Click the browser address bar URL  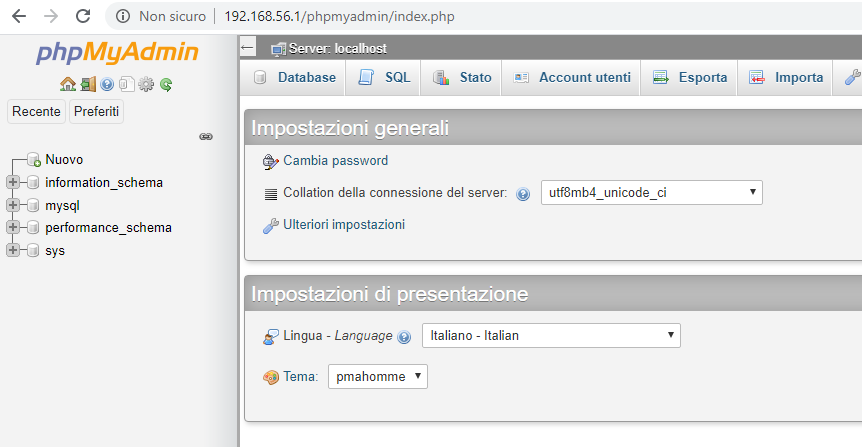339,16
